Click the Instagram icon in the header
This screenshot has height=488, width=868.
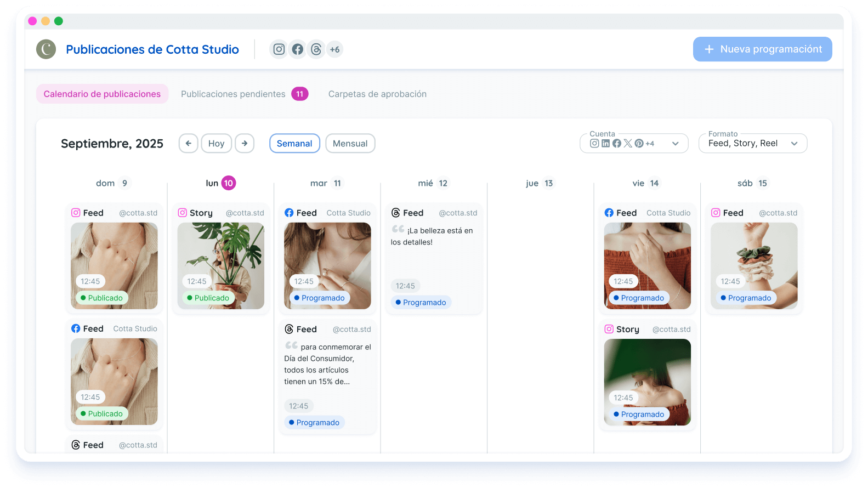pyautogui.click(x=279, y=49)
